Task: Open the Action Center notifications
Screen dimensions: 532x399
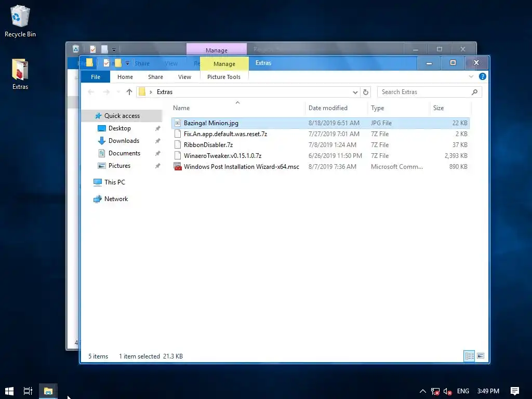Action: coord(515,391)
